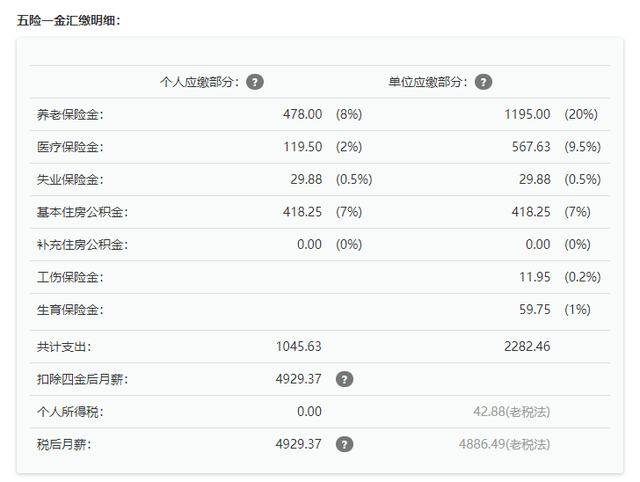Select personal unemployment amount 29.88
This screenshot has height=482, width=640.
click(x=306, y=179)
